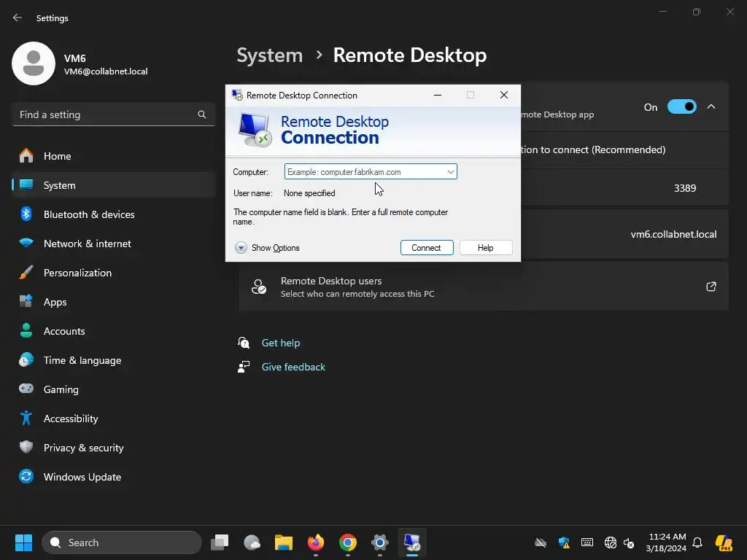Image resolution: width=747 pixels, height=560 pixels.
Task: Select System in Settings sidebar
Action: (x=113, y=185)
